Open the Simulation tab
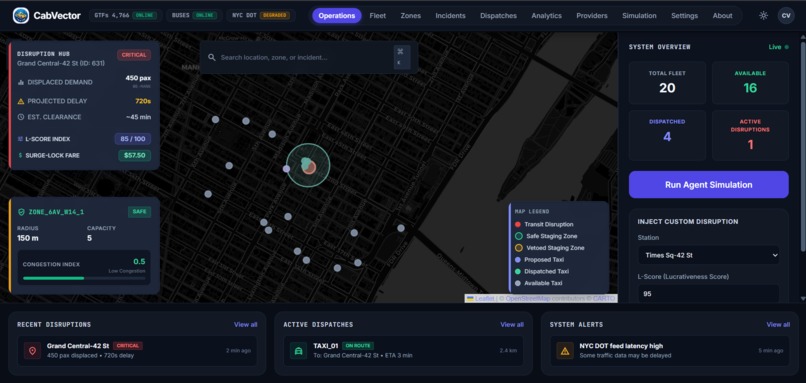806x383 pixels. click(x=639, y=15)
